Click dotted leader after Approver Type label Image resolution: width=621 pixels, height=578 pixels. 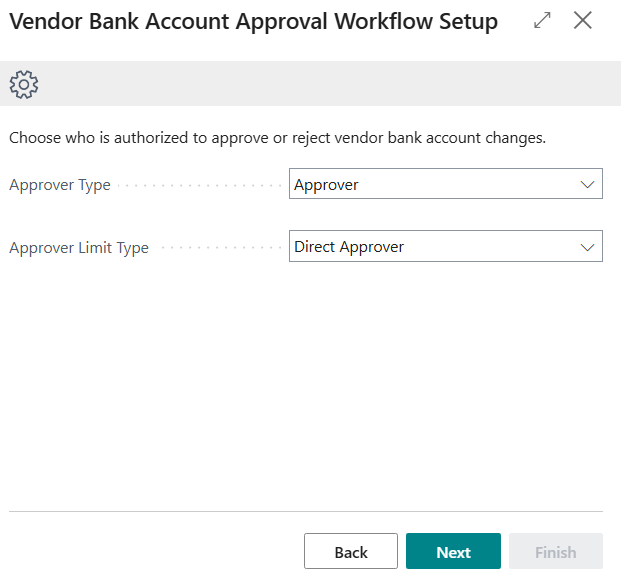pyautogui.click(x=200, y=185)
